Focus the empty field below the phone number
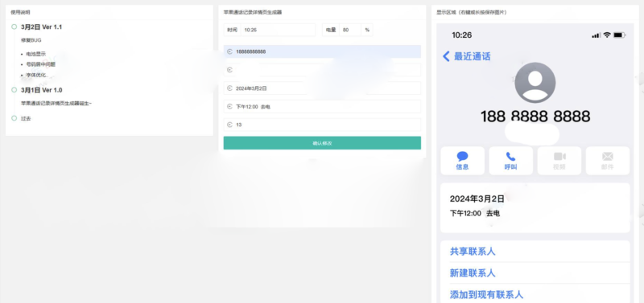Viewport: 644px width, 303px height. pos(322,70)
